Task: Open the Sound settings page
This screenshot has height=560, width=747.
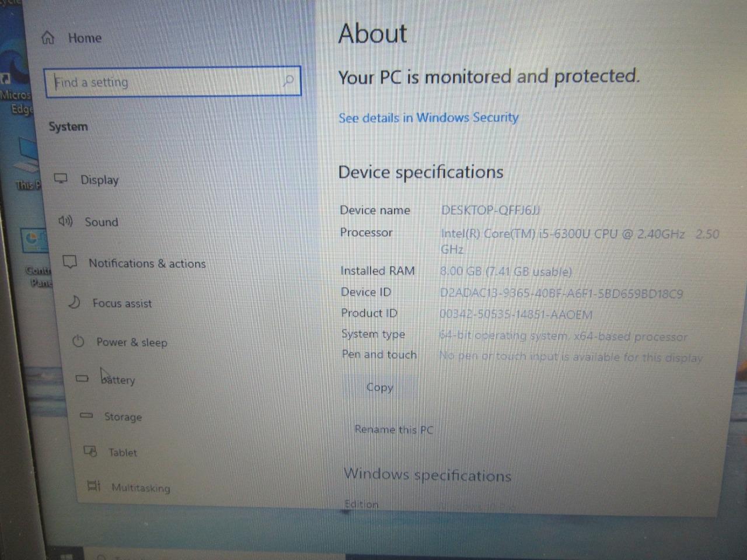Action: click(101, 222)
